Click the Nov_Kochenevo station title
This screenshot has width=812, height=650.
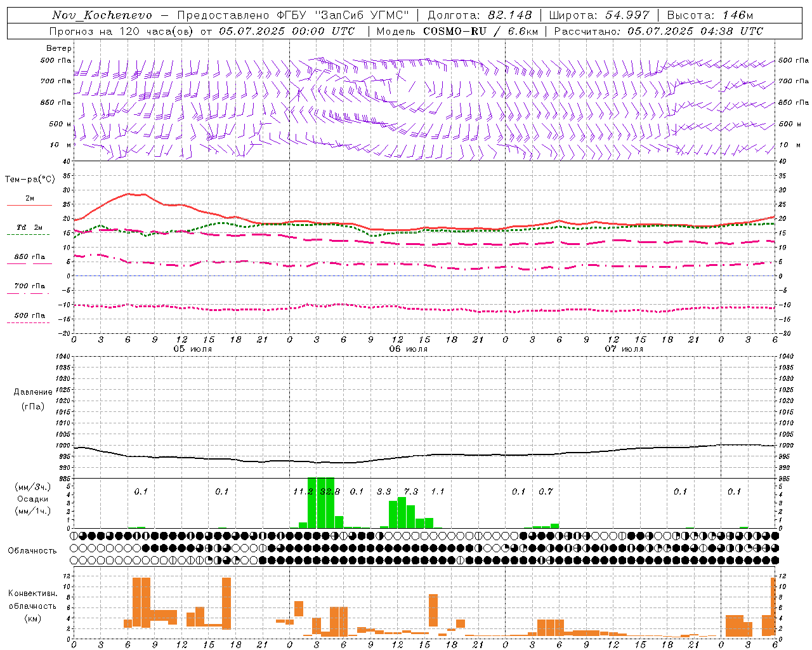coord(102,15)
